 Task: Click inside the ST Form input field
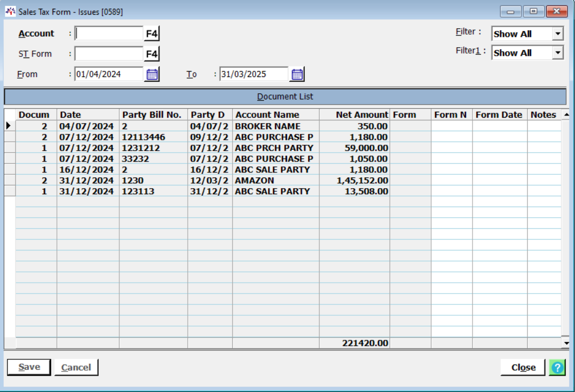[x=109, y=54]
